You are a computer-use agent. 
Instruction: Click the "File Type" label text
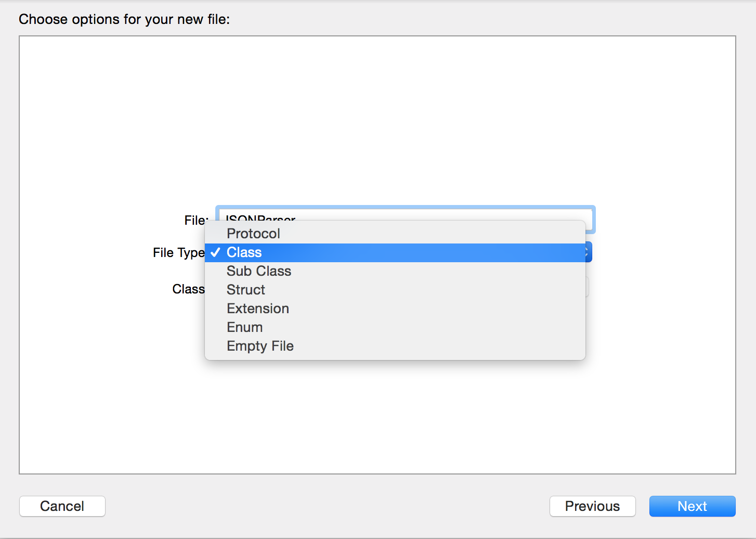click(178, 253)
